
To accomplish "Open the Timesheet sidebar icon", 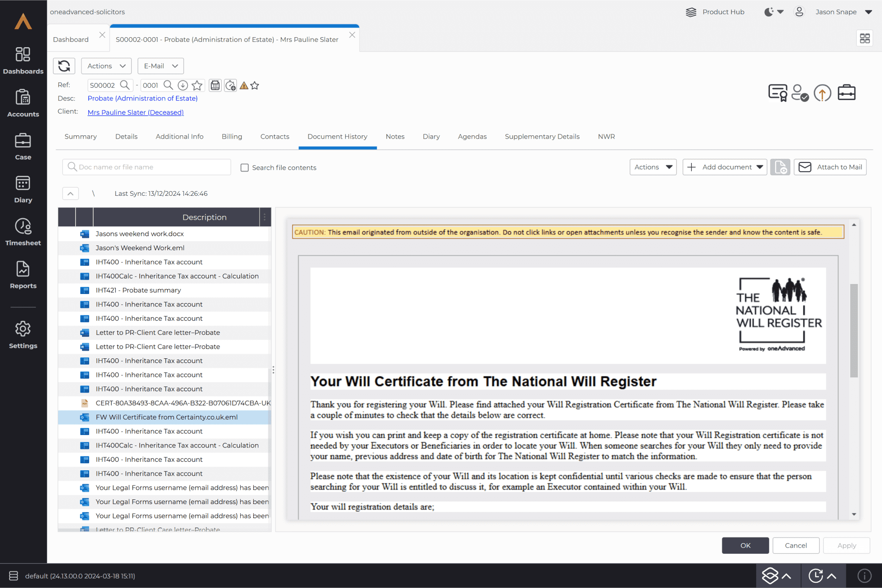I will pos(23,232).
